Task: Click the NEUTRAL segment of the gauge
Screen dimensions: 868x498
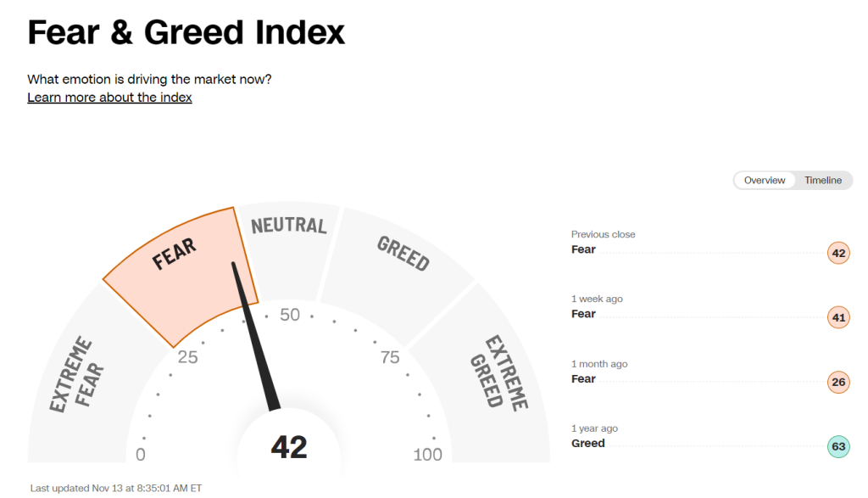Action: click(x=289, y=226)
